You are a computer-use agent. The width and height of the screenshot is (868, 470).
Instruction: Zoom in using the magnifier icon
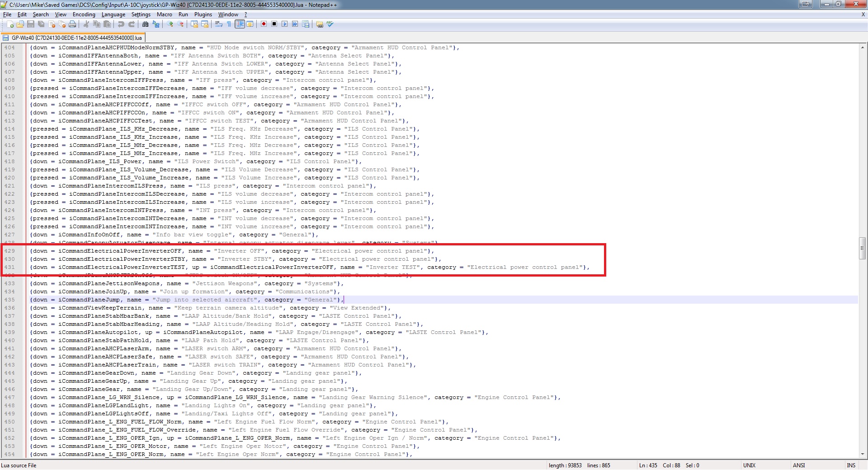[x=170, y=24]
